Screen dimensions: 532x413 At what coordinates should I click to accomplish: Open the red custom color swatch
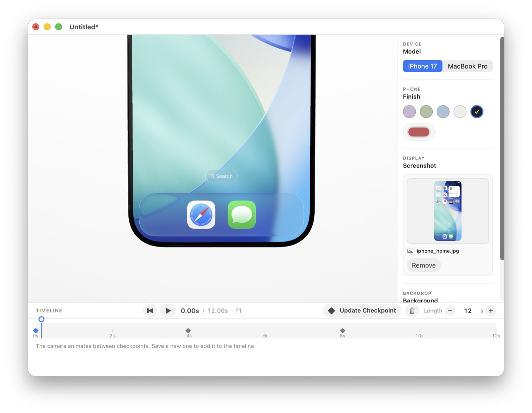(x=419, y=132)
